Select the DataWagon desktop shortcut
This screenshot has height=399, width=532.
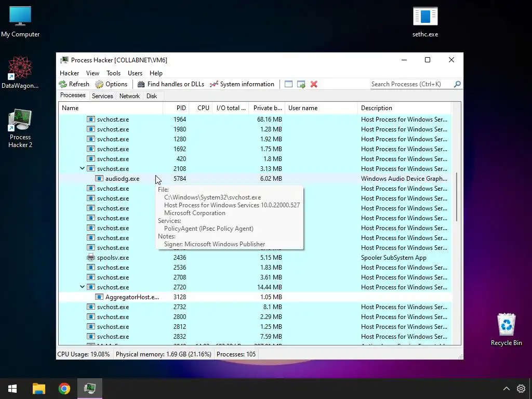[x=20, y=73]
